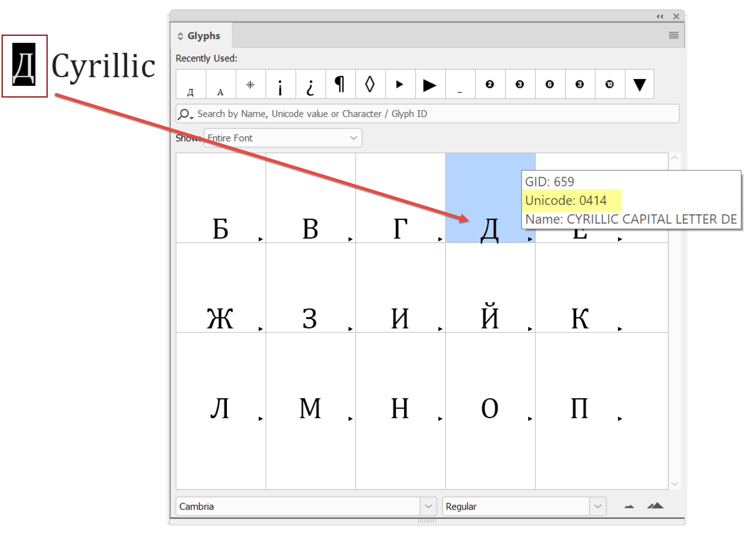Image resolution: width=756 pixels, height=543 pixels.
Task: Open the Glyphs panel hamburger menu
Action: [673, 35]
